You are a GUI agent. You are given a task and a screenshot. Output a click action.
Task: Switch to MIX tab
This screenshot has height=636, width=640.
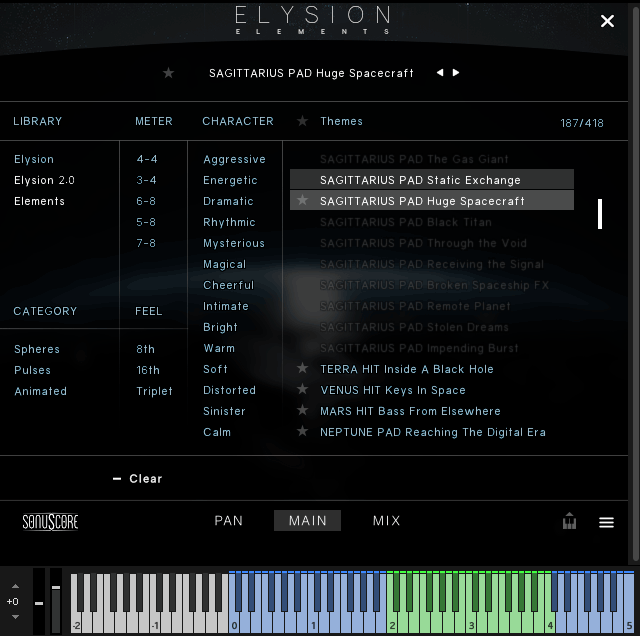387,520
